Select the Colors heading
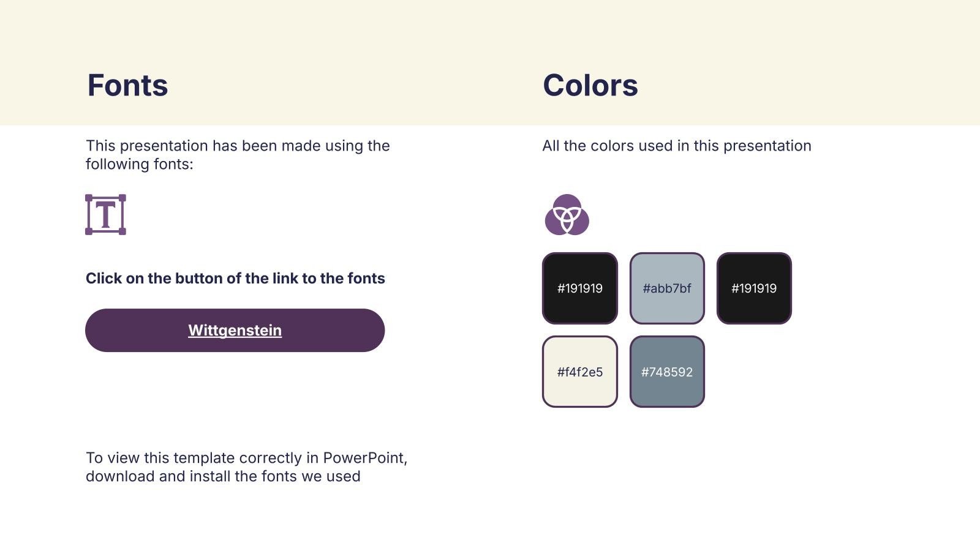980x551 pixels. click(590, 85)
